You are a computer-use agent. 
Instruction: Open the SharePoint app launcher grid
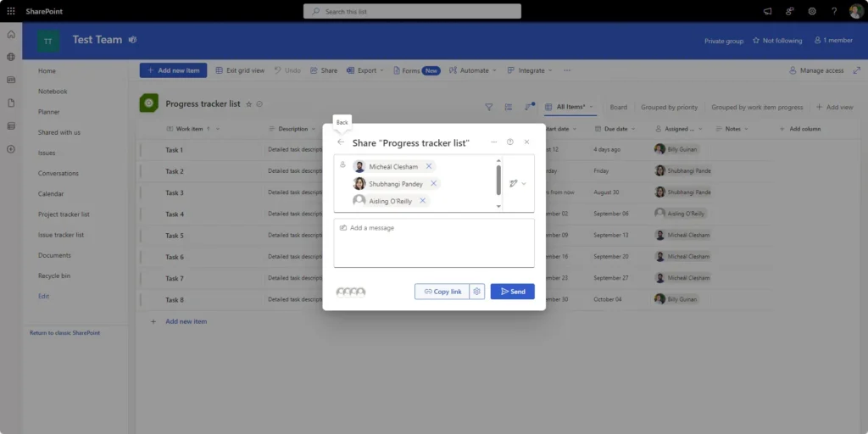pos(11,11)
